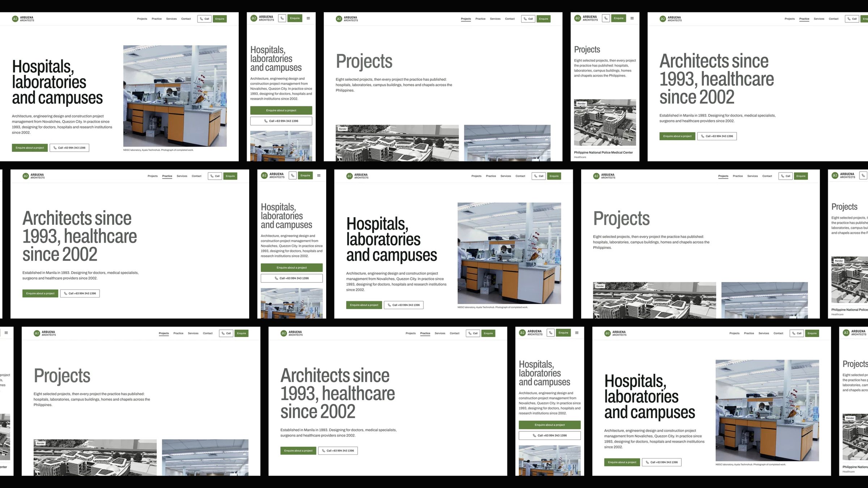
Task: Open Services nav link in bottom-row Projects desktop
Action: (193, 333)
